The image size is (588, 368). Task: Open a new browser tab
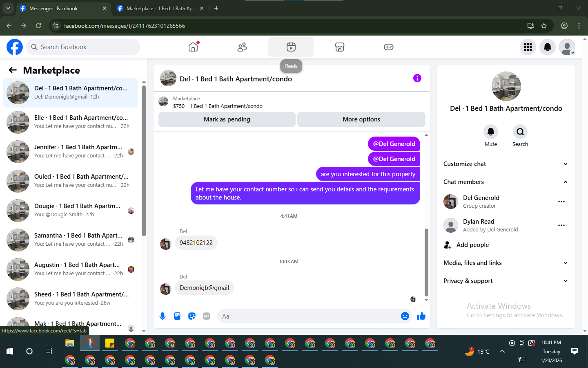coord(216,9)
